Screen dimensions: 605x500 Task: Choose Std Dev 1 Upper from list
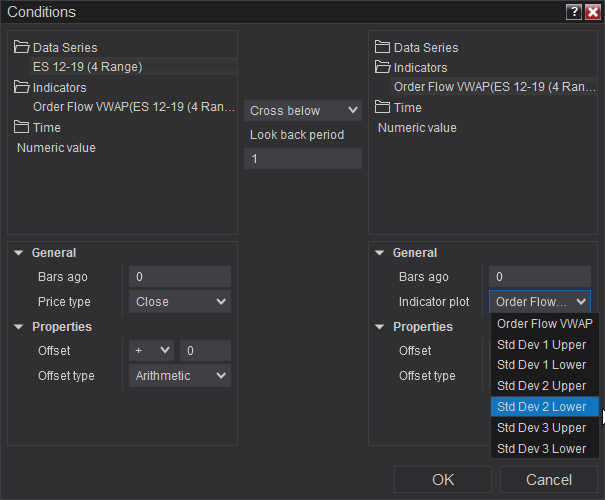click(541, 344)
